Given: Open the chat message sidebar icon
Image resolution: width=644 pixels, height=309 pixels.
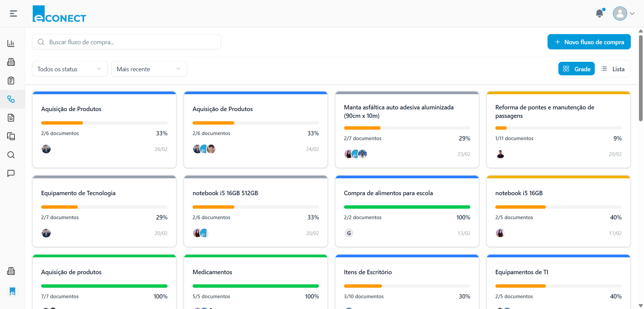Looking at the screenshot, I should 11,174.
